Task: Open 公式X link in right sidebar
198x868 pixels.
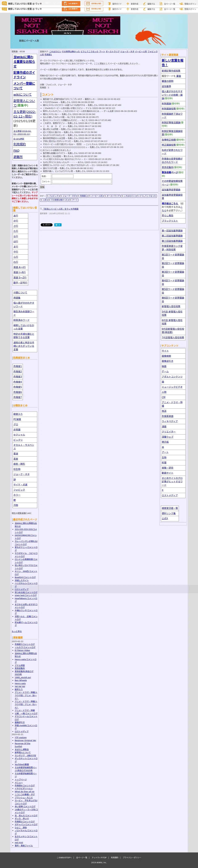Action: point(165,518)
